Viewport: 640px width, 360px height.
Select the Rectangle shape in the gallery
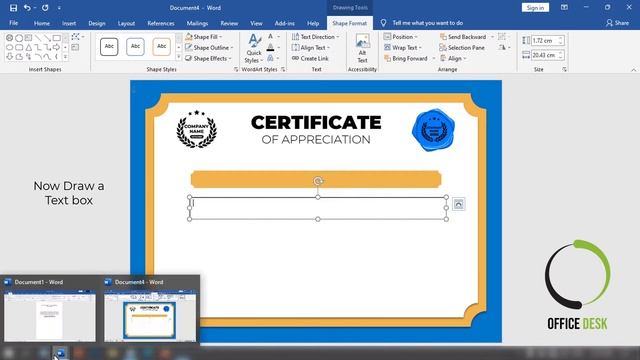click(57, 38)
